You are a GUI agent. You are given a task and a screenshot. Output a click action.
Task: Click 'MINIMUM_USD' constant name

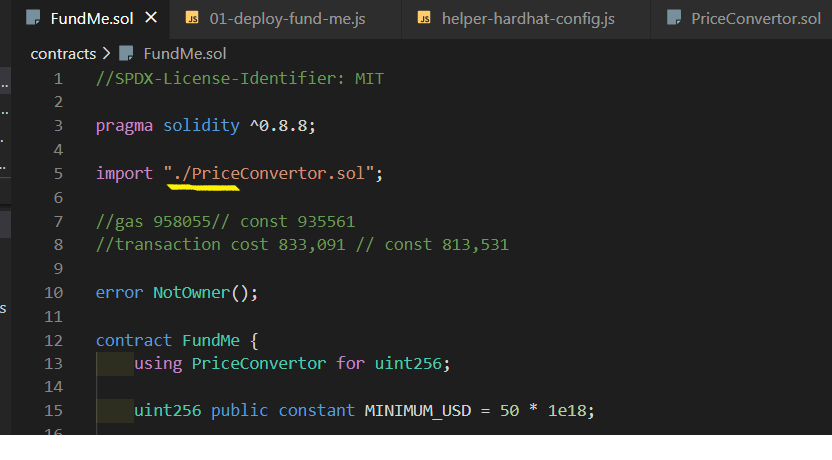pos(418,411)
